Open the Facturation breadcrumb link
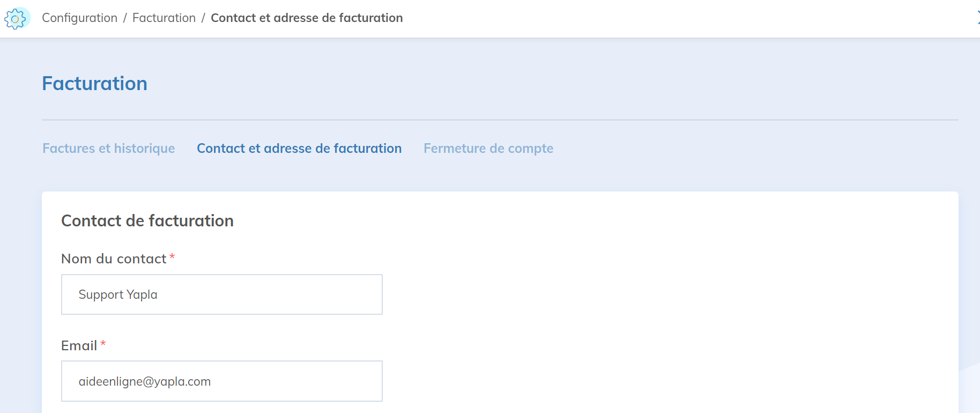Viewport: 980px width, 413px height. point(164,18)
